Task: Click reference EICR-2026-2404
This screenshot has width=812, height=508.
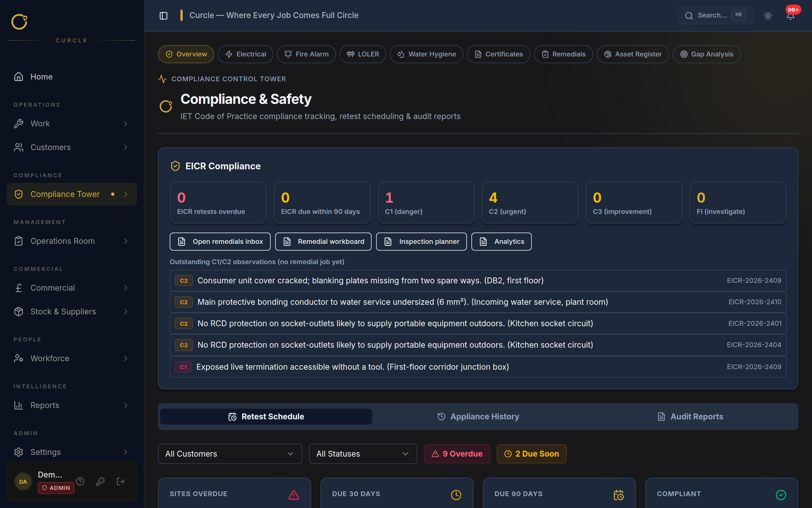Action: pyautogui.click(x=754, y=345)
